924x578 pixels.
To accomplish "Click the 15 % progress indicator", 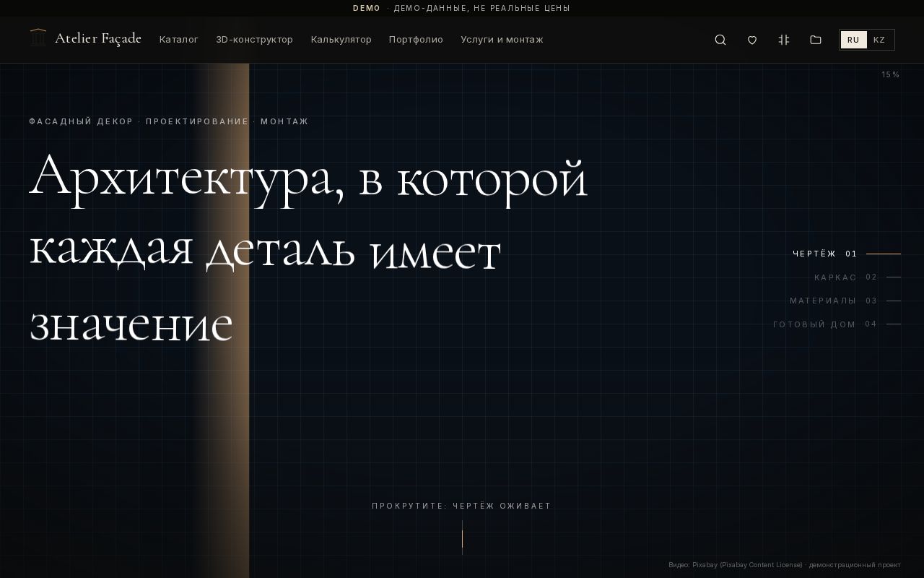I will (890, 74).
